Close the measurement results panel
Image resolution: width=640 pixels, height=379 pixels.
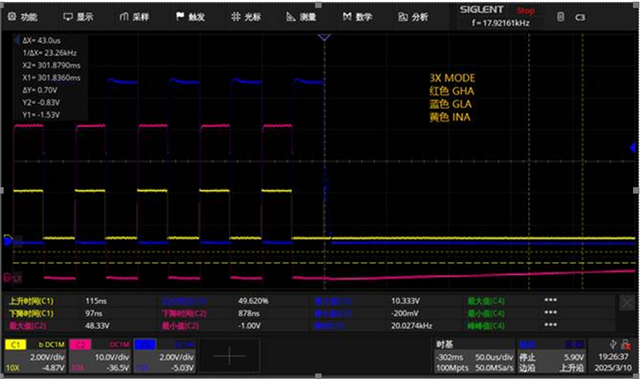pyautogui.click(x=627, y=303)
